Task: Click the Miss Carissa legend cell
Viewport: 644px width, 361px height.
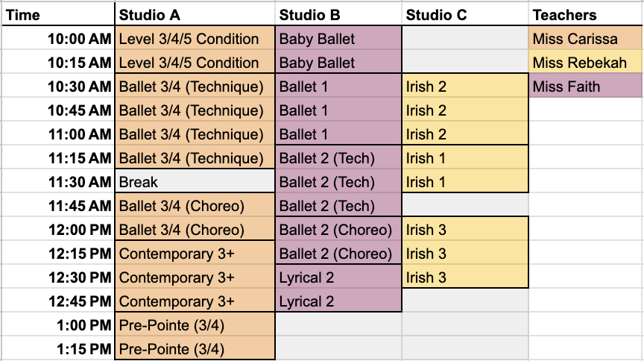Action: pos(585,39)
